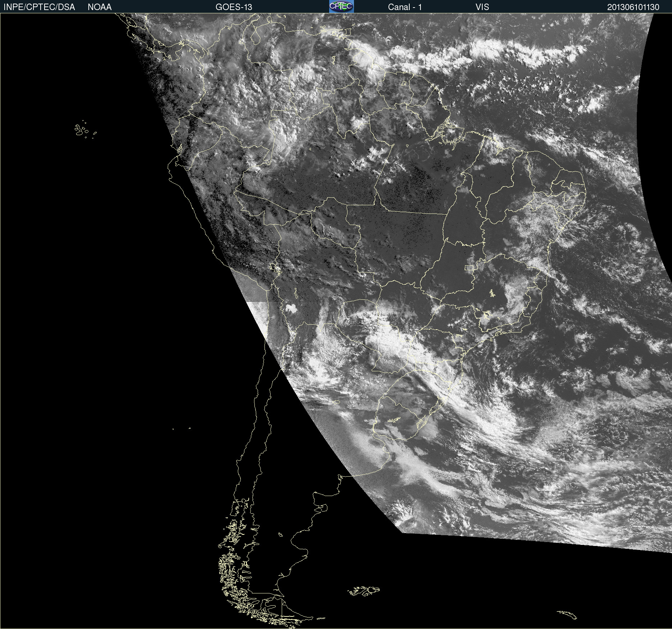Click the INPE/CPTEC/DSA header text
672x629 pixels.
tap(39, 7)
